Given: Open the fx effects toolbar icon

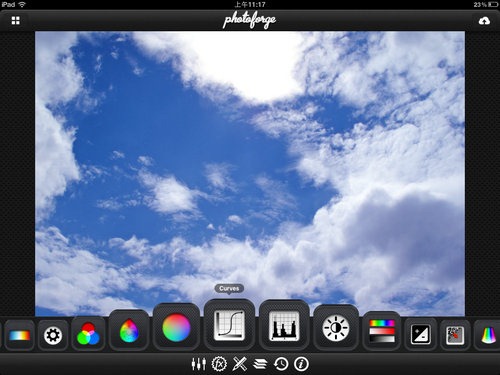Looking at the screenshot, I should point(219,364).
